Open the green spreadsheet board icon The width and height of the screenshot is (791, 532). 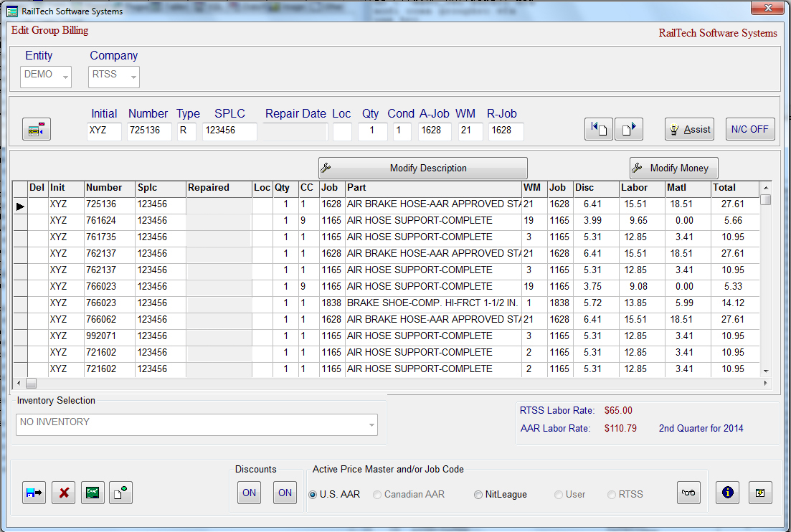(x=92, y=493)
